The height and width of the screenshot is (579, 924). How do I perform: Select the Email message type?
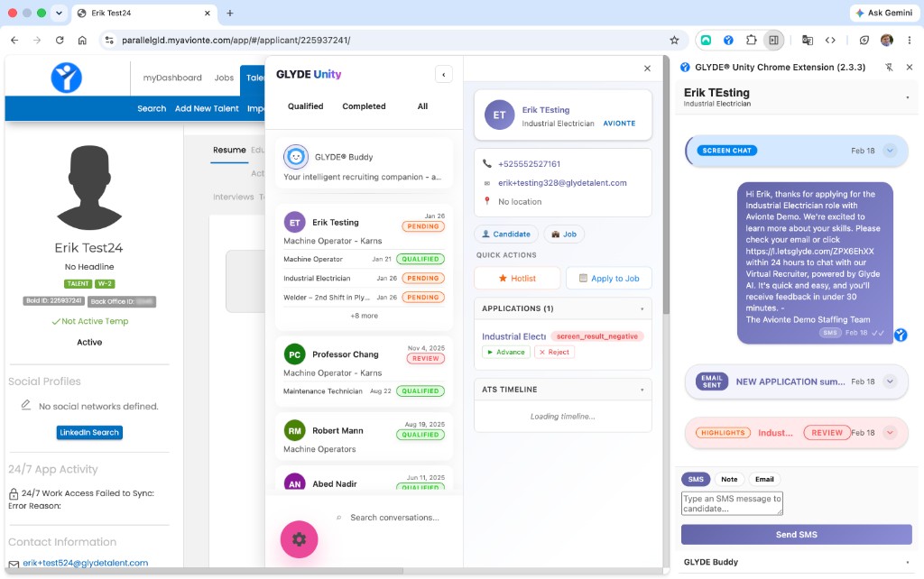(764, 479)
